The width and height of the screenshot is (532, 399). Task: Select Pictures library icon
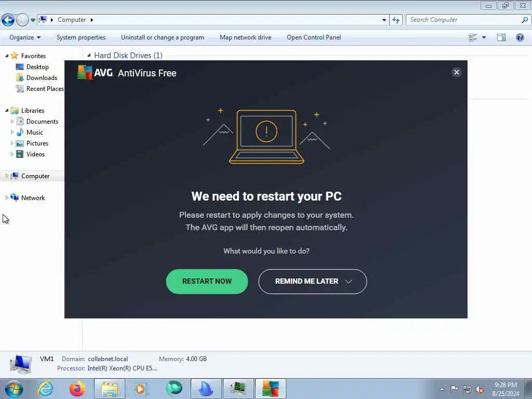(x=20, y=143)
